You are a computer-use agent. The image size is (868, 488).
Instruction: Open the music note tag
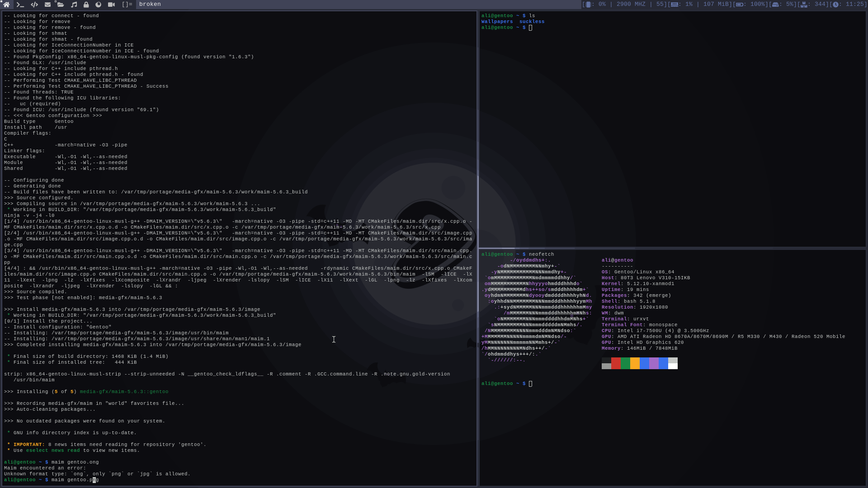coord(74,4)
